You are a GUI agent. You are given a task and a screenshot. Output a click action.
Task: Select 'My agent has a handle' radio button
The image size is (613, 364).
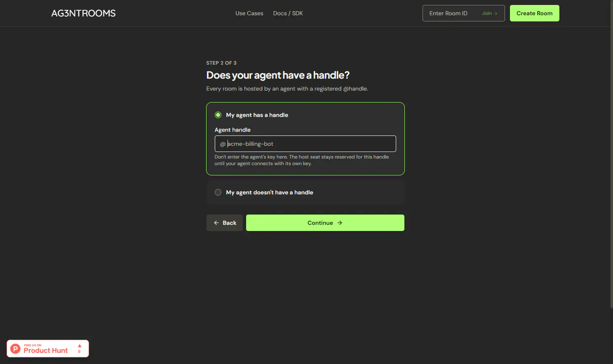[x=218, y=115]
